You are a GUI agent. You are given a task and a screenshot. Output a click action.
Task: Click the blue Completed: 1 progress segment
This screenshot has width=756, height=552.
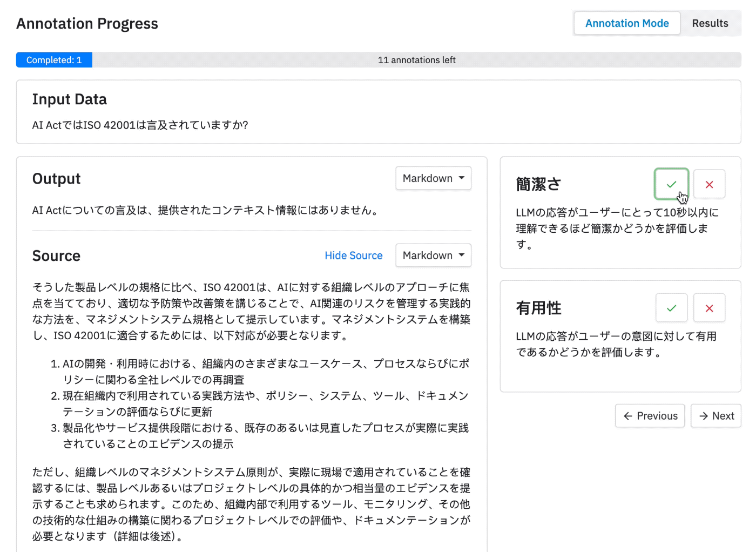click(x=54, y=60)
